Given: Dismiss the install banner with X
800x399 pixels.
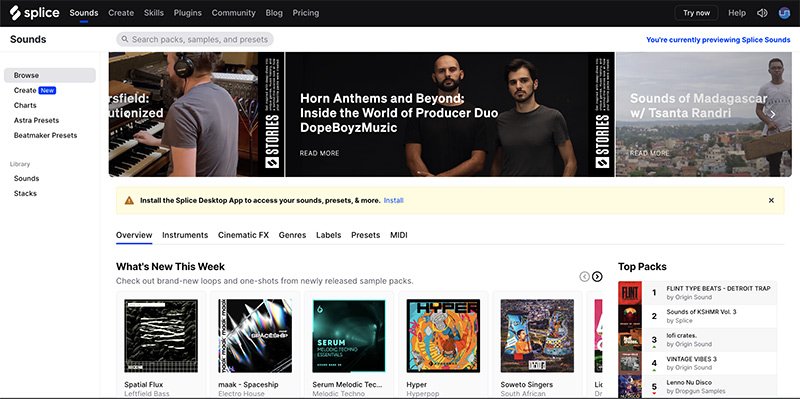Looking at the screenshot, I should pyautogui.click(x=771, y=201).
